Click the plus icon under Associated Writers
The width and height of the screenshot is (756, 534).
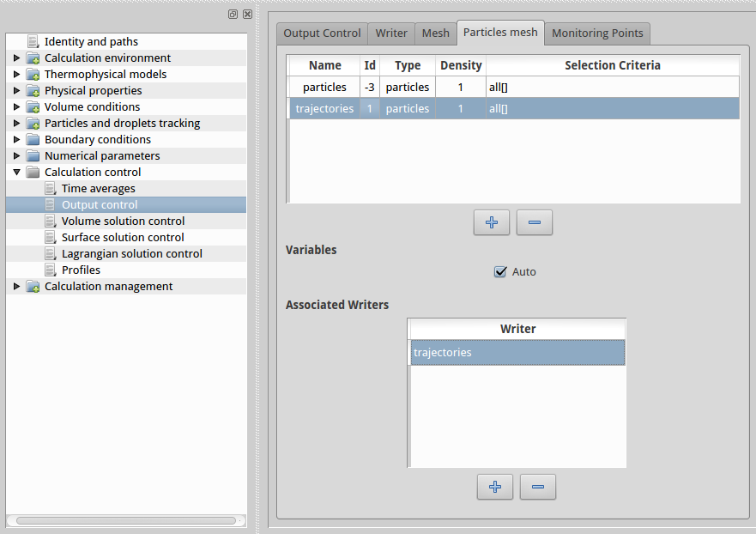pos(495,487)
